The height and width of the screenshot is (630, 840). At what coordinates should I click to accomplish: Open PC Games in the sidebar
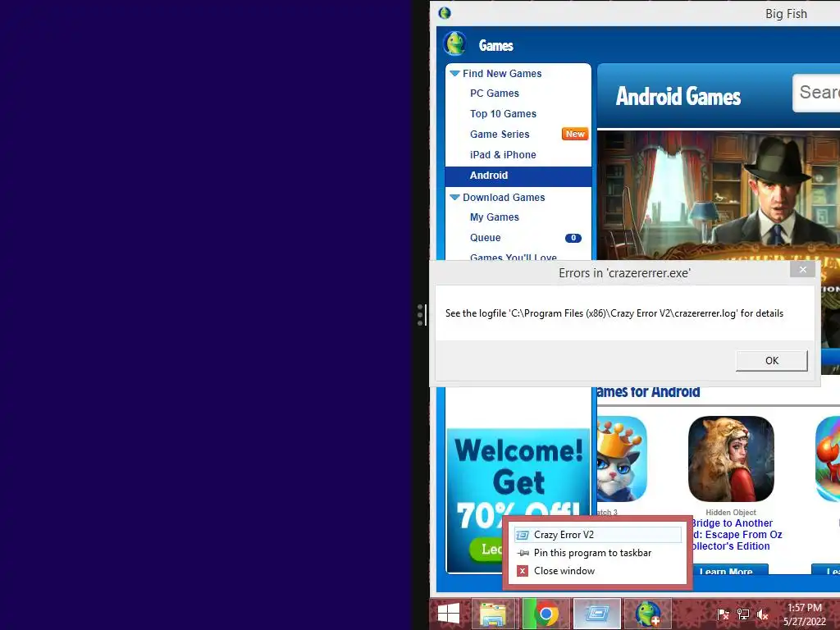pyautogui.click(x=494, y=94)
